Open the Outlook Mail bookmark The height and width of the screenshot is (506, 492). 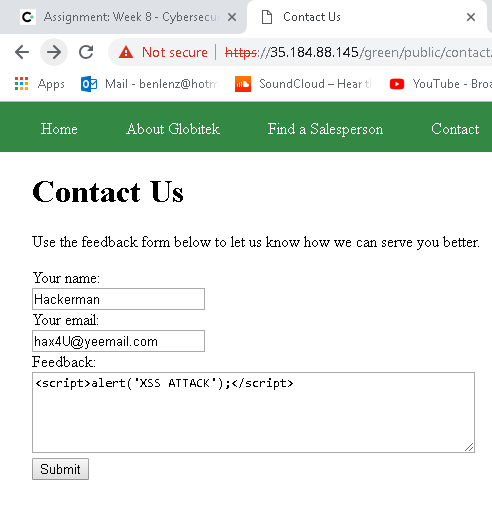click(x=149, y=84)
